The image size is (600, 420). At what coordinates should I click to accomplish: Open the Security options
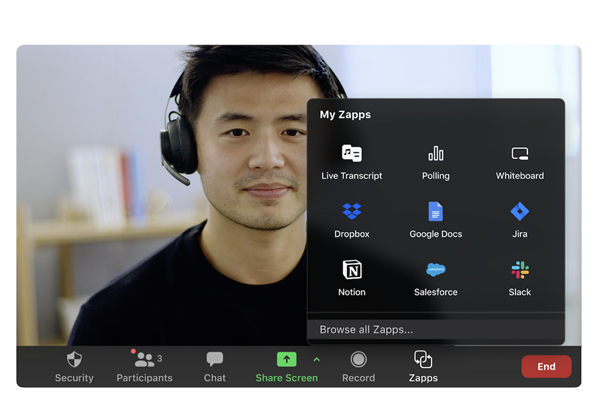[74, 366]
